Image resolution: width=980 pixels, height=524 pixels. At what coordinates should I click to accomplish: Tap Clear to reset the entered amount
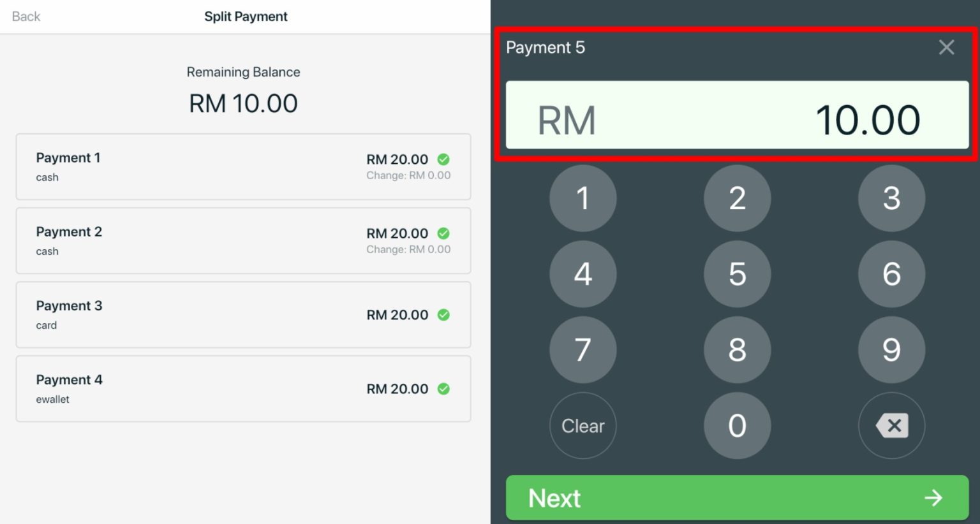583,426
